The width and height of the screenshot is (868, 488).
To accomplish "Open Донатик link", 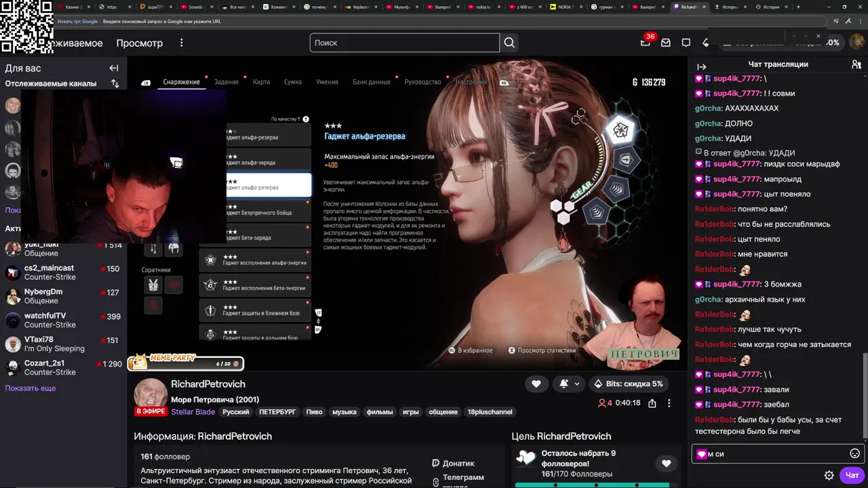I will click(453, 464).
